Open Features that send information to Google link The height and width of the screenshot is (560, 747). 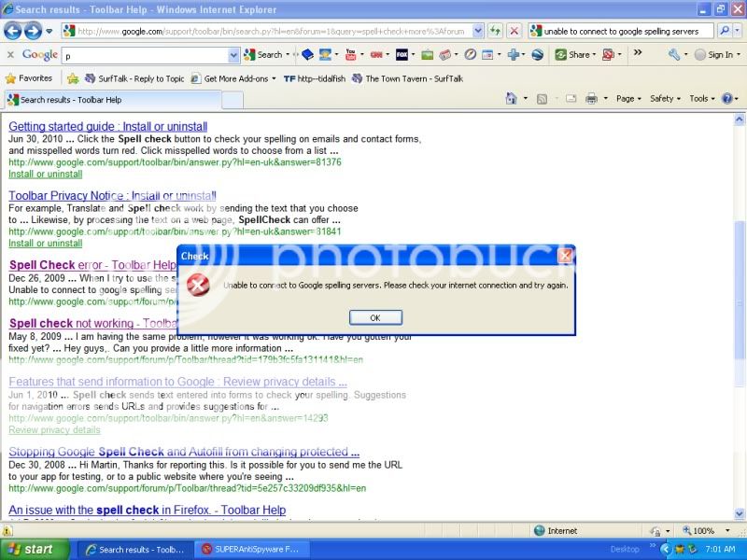click(177, 382)
